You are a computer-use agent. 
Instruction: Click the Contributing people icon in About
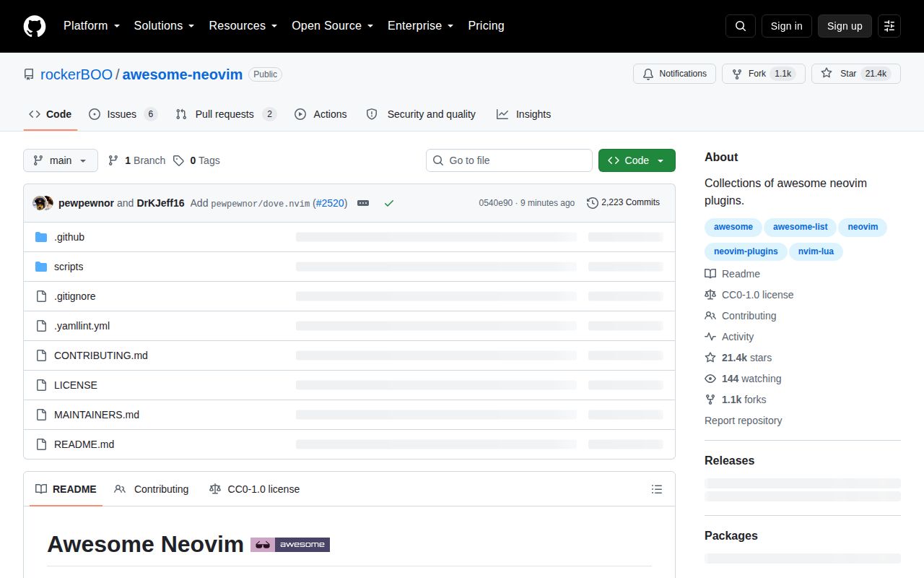[x=710, y=316]
